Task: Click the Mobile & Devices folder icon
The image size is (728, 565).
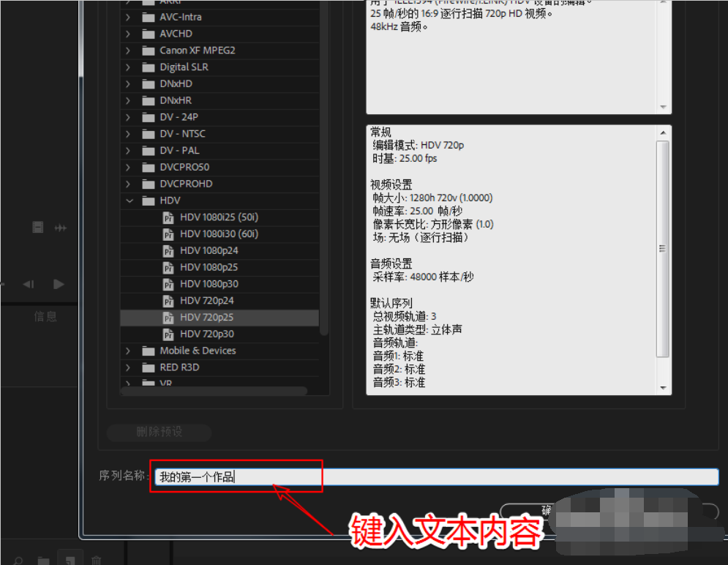Action: [148, 351]
